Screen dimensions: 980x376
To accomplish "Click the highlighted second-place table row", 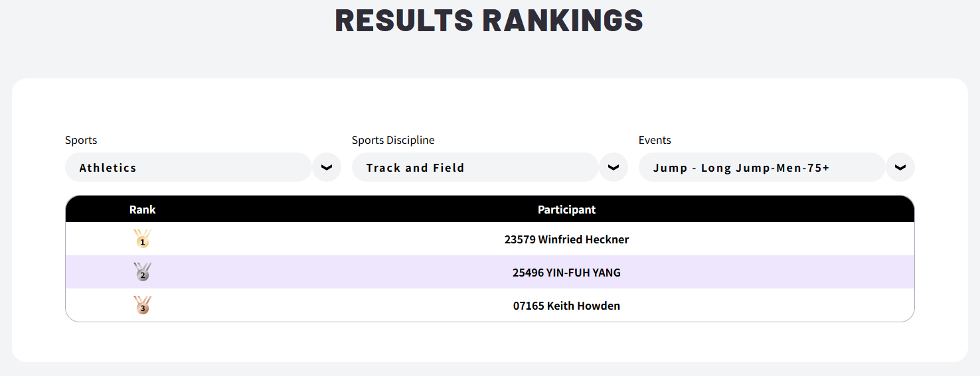I will [490, 272].
